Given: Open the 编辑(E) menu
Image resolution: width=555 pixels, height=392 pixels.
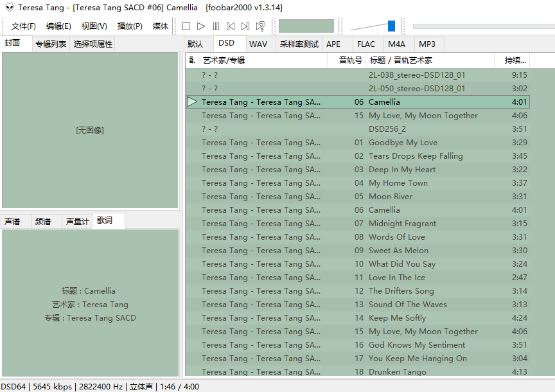Looking at the screenshot, I should point(58,26).
